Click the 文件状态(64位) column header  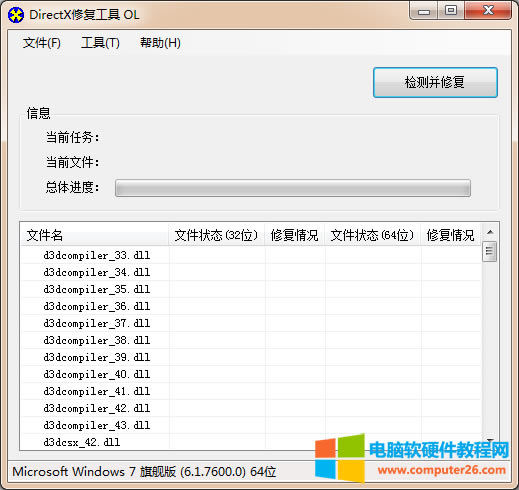point(372,235)
